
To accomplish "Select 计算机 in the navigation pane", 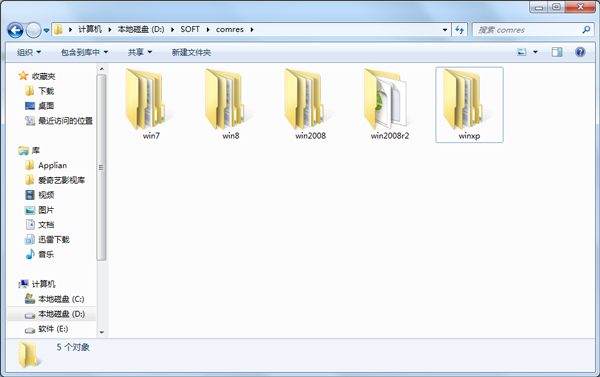I will (x=37, y=284).
